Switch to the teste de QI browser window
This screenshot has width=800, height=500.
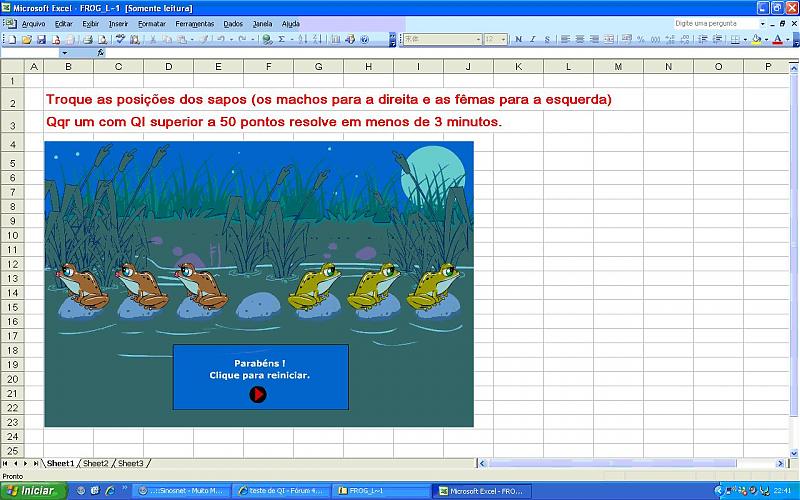coord(280,491)
